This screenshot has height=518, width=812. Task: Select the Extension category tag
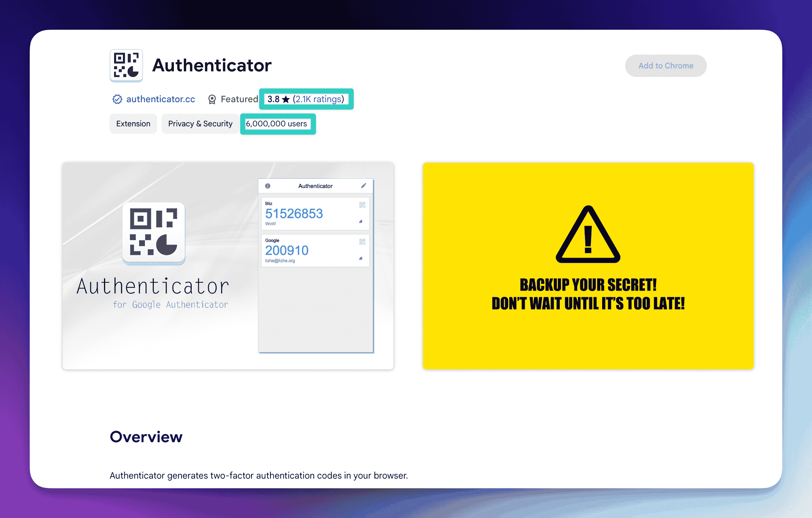pyautogui.click(x=133, y=123)
